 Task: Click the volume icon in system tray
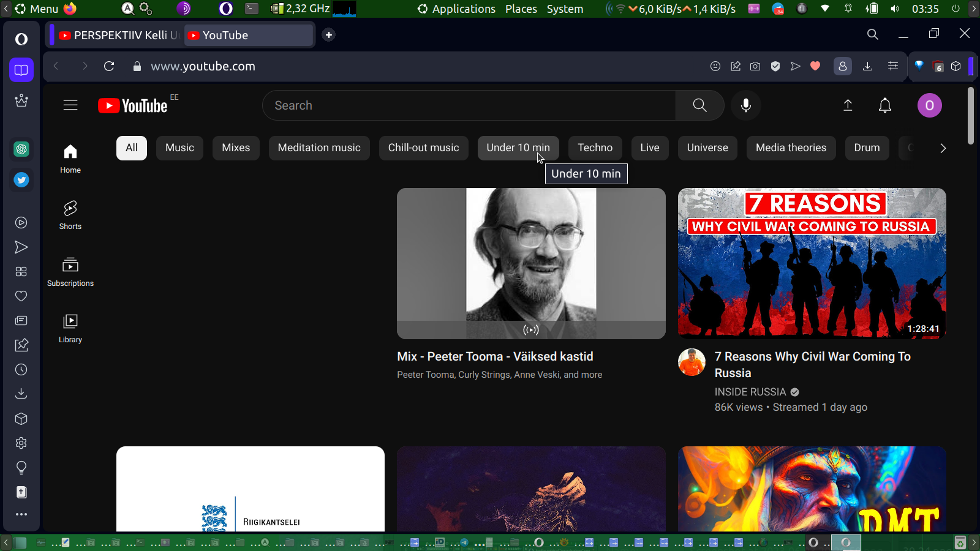[895, 9]
